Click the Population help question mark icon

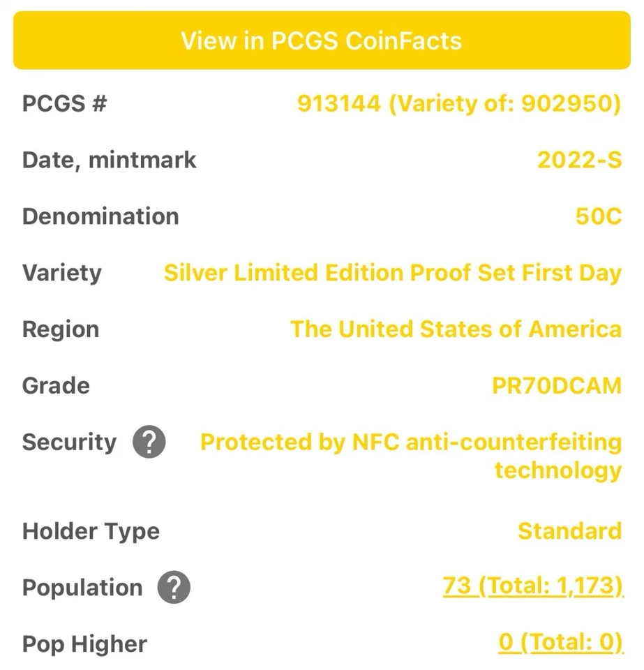(173, 588)
